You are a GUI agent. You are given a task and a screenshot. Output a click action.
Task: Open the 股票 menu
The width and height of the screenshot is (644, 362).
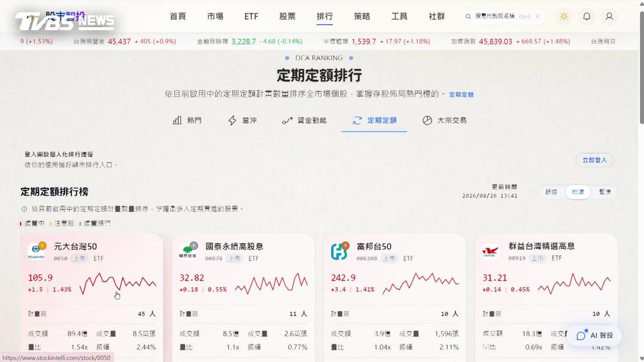point(287,16)
